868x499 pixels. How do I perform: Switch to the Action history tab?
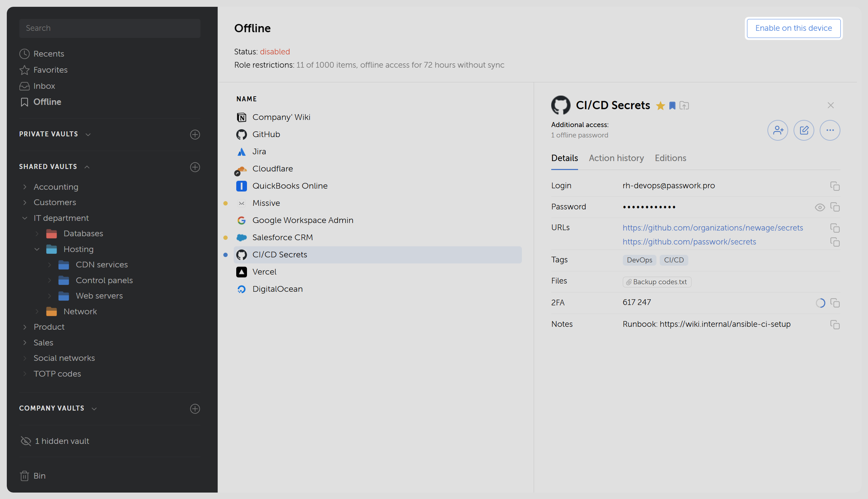(x=616, y=158)
